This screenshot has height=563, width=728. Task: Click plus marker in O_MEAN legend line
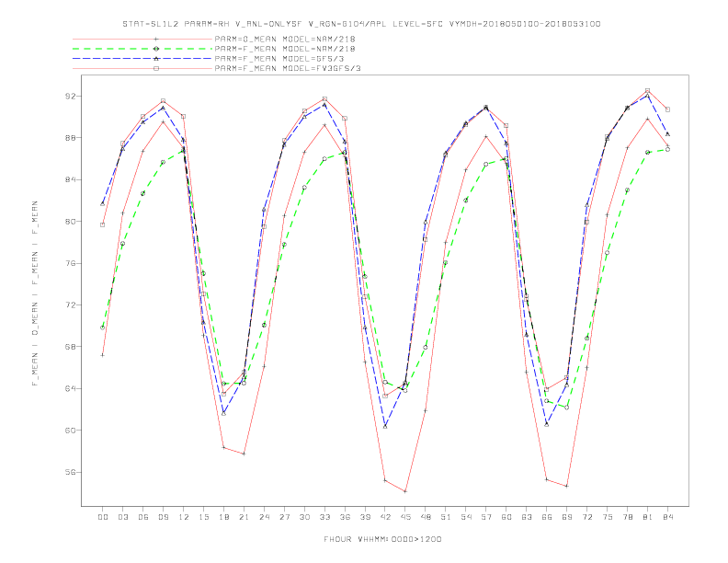coord(156,39)
